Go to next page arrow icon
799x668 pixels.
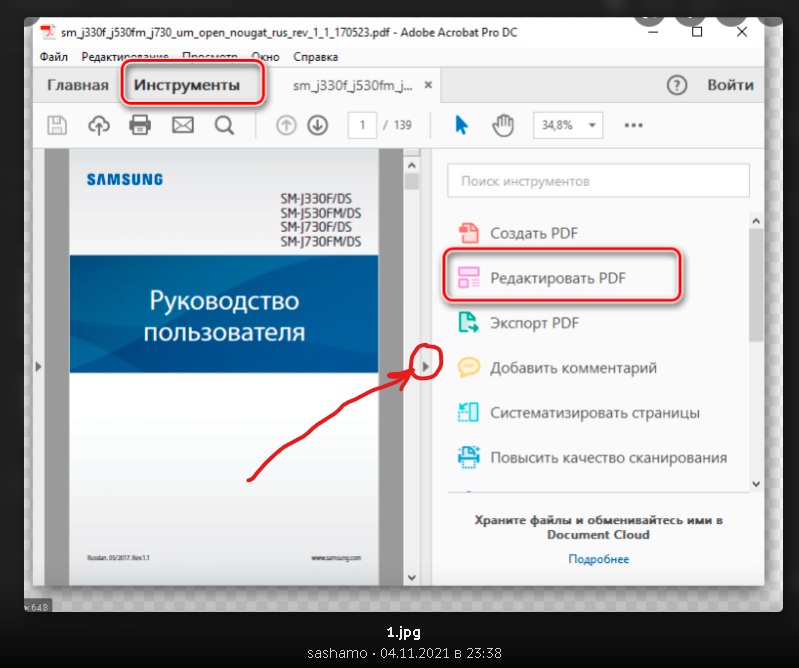pos(317,125)
